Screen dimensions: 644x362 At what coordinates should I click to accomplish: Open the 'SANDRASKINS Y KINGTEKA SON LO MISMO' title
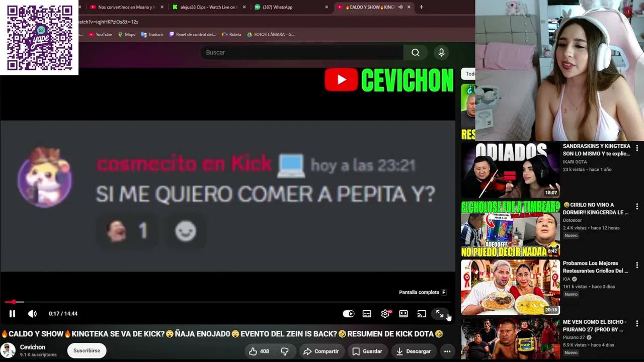(596, 150)
